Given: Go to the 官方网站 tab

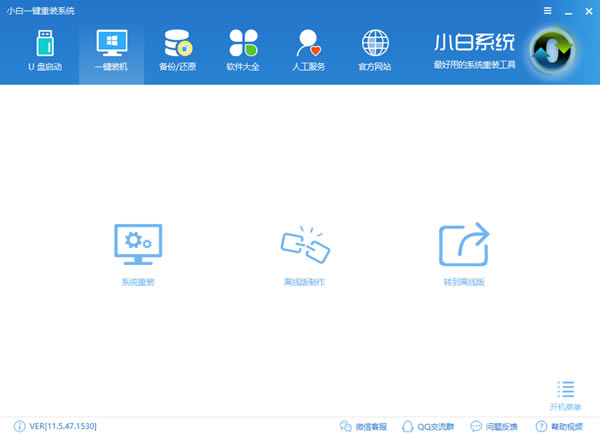Looking at the screenshot, I should (375, 51).
